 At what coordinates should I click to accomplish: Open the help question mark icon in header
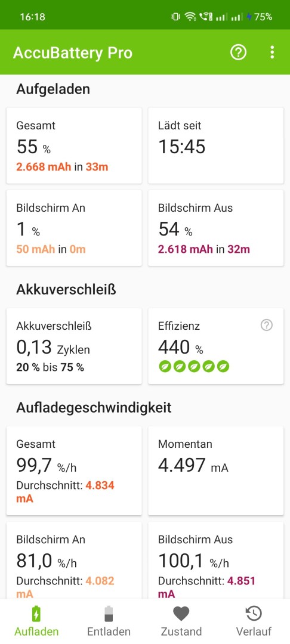pos(238,52)
